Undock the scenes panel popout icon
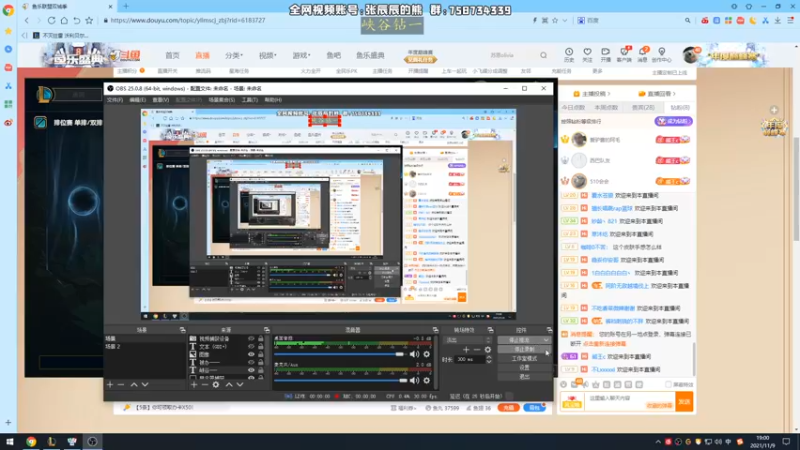The width and height of the screenshot is (800, 450). (x=182, y=330)
